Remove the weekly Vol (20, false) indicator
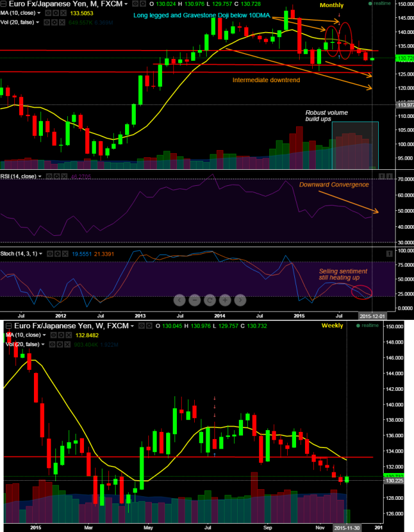Image resolution: width=414 pixels, height=532 pixels. pyautogui.click(x=67, y=344)
